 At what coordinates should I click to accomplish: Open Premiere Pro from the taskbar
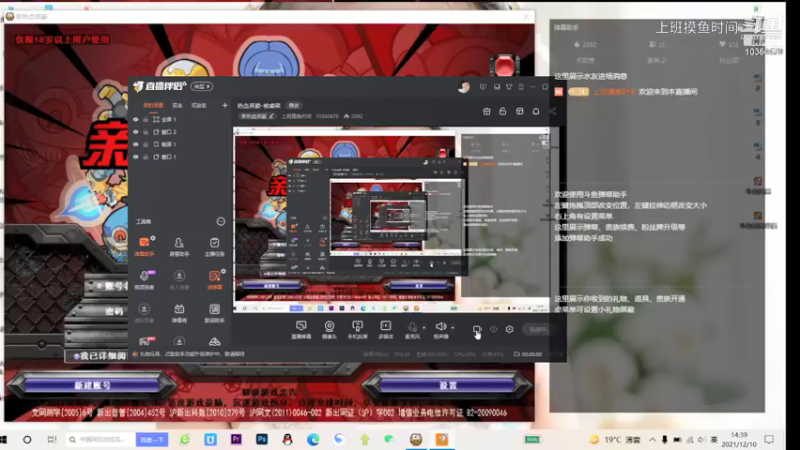[236, 439]
